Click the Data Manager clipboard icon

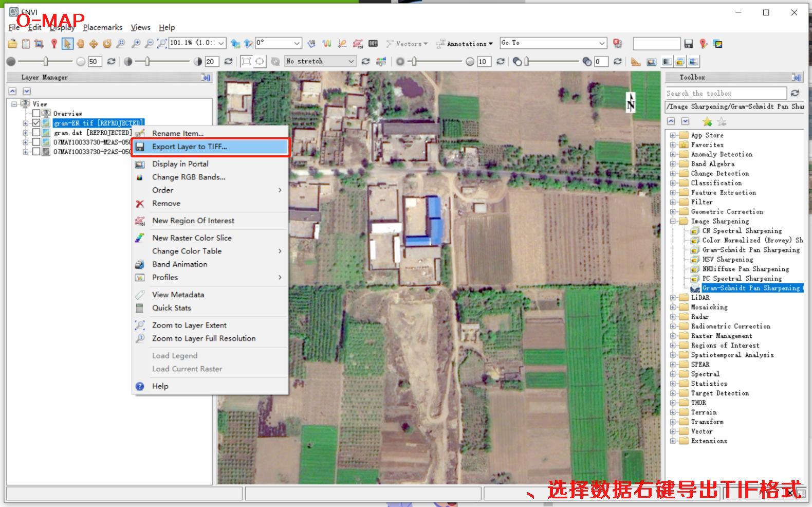coord(26,44)
